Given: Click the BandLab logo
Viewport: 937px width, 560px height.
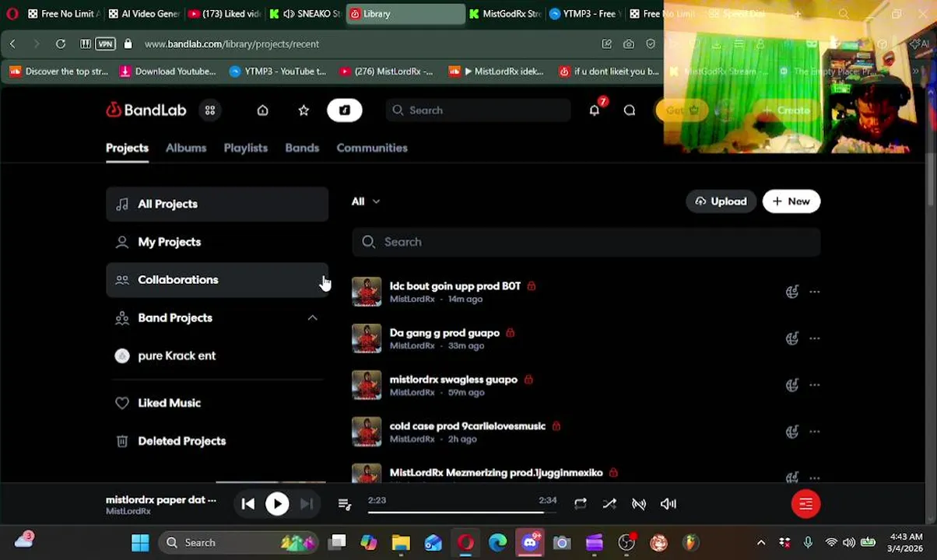Looking at the screenshot, I should 146,110.
